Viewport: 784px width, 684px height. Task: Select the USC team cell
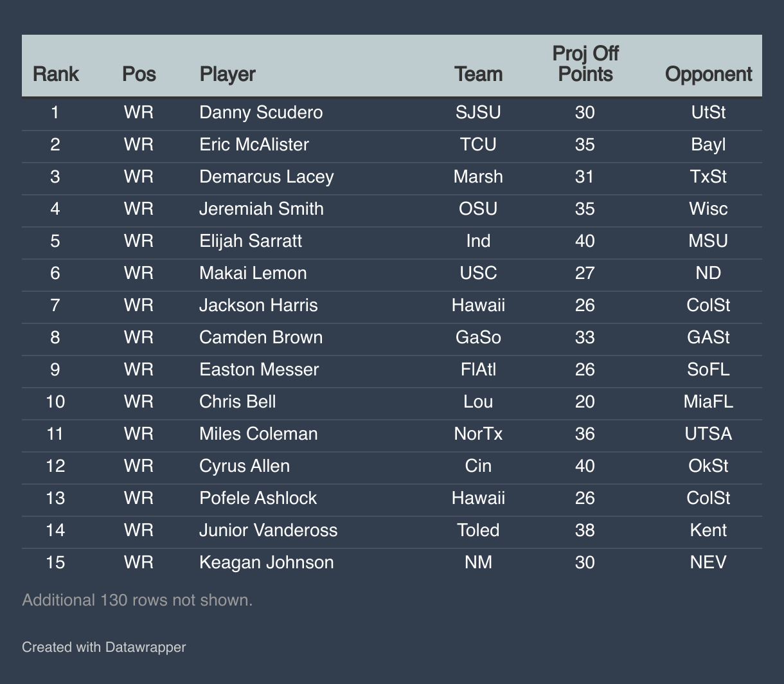coord(478,273)
